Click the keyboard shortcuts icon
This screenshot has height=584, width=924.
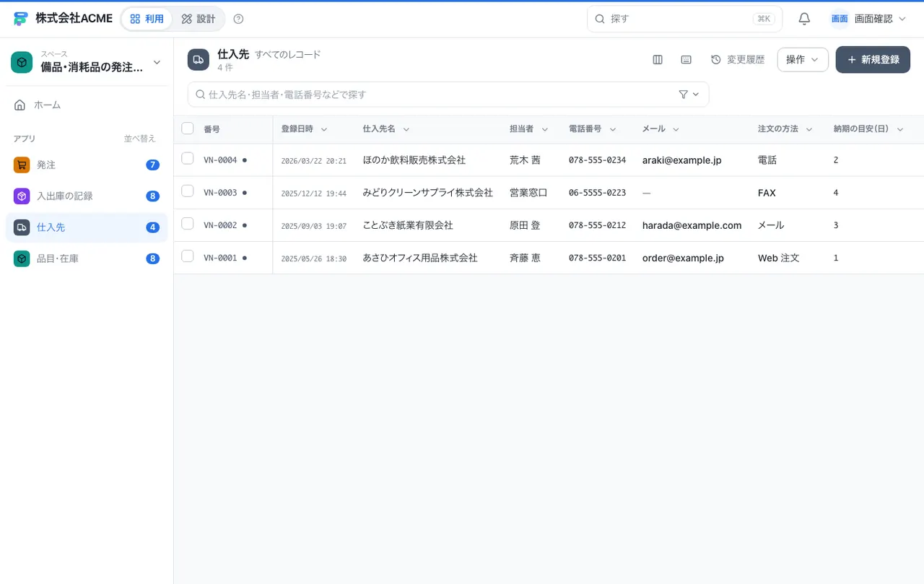point(687,60)
